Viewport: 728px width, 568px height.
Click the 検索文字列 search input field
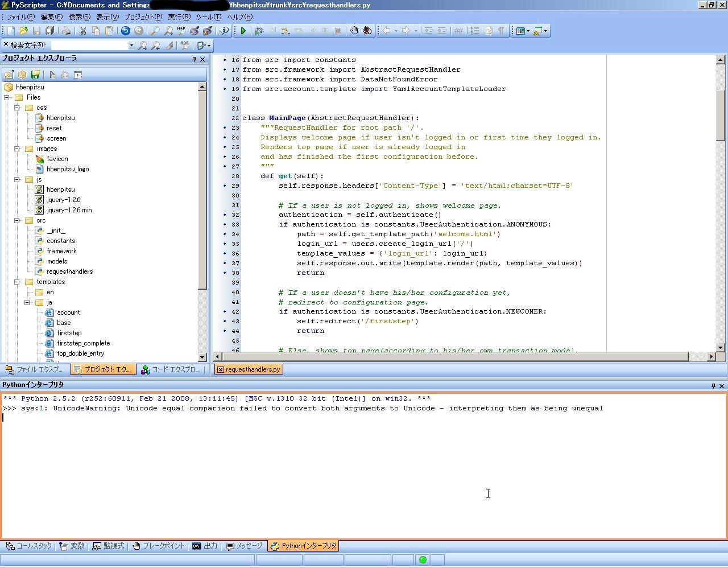coord(89,46)
